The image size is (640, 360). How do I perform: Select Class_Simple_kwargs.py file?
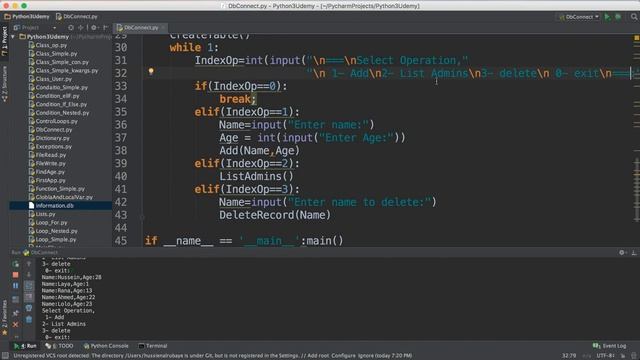tap(63, 71)
